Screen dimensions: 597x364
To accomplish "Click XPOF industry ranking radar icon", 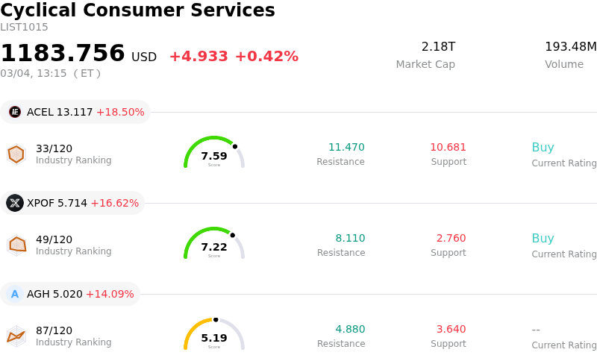I will coord(16,245).
